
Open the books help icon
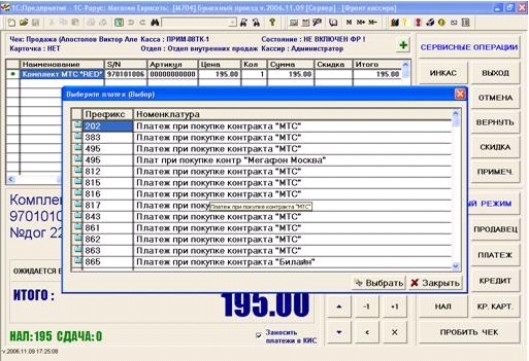click(394, 23)
